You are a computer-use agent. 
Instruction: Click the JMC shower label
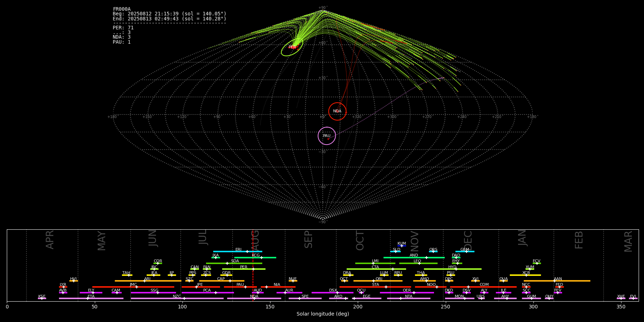[133, 285]
